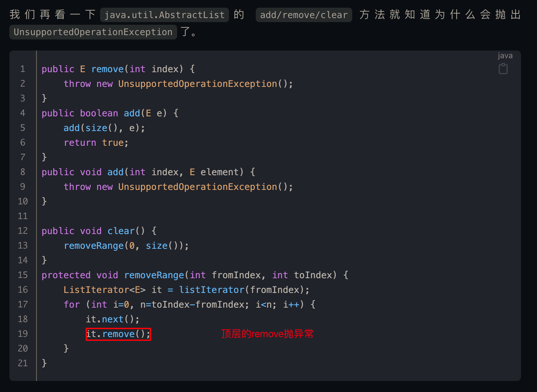This screenshot has width=537, height=392.
Task: Click 'public void clear() {' line
Action: pyautogui.click(x=99, y=231)
